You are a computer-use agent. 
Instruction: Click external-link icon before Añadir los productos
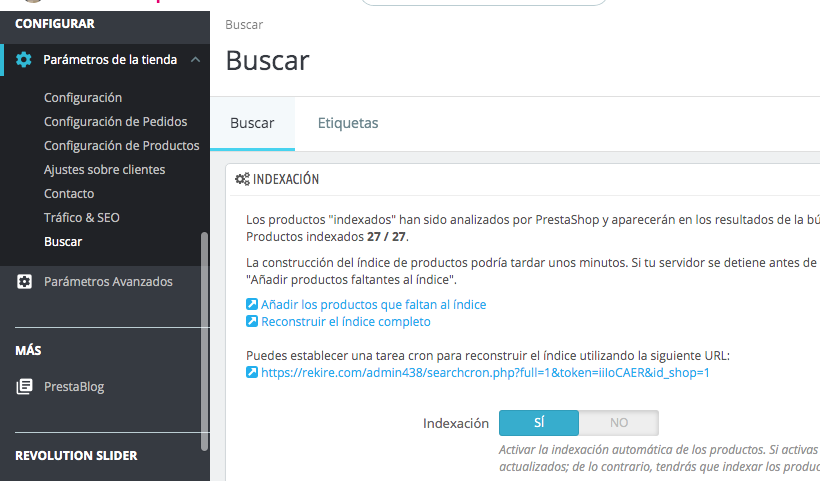[x=252, y=304]
